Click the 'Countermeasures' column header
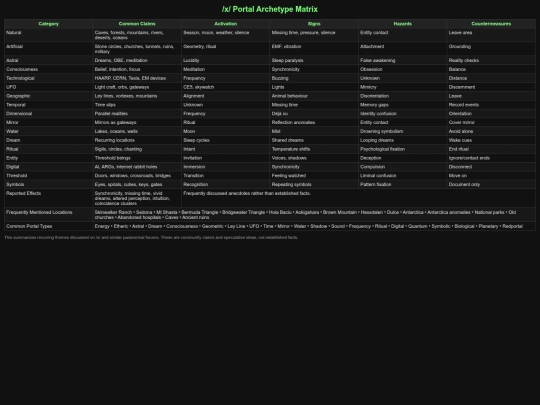 (491, 24)
